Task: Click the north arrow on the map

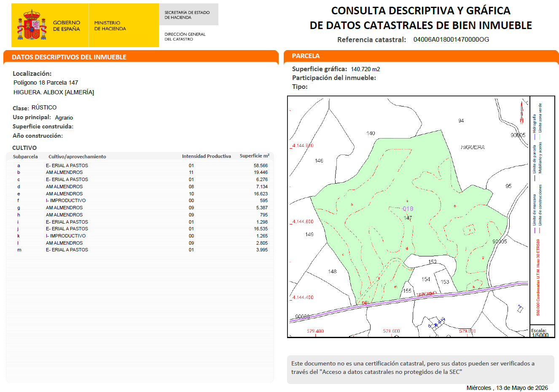Action: [522, 113]
